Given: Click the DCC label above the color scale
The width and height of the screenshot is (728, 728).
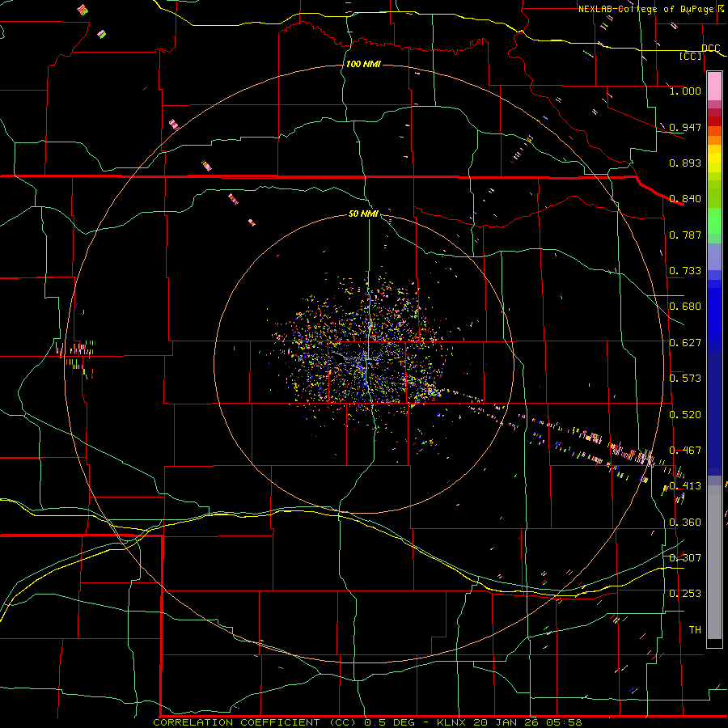Looking at the screenshot, I should point(710,49).
